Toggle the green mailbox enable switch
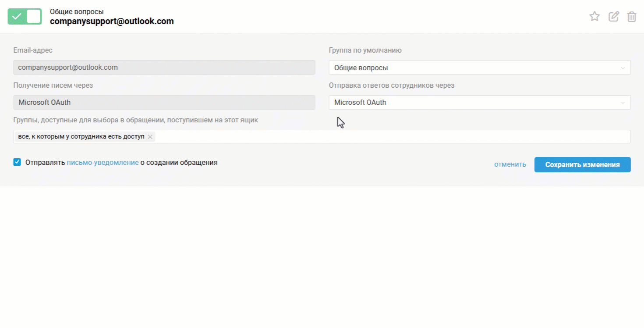 point(25,16)
